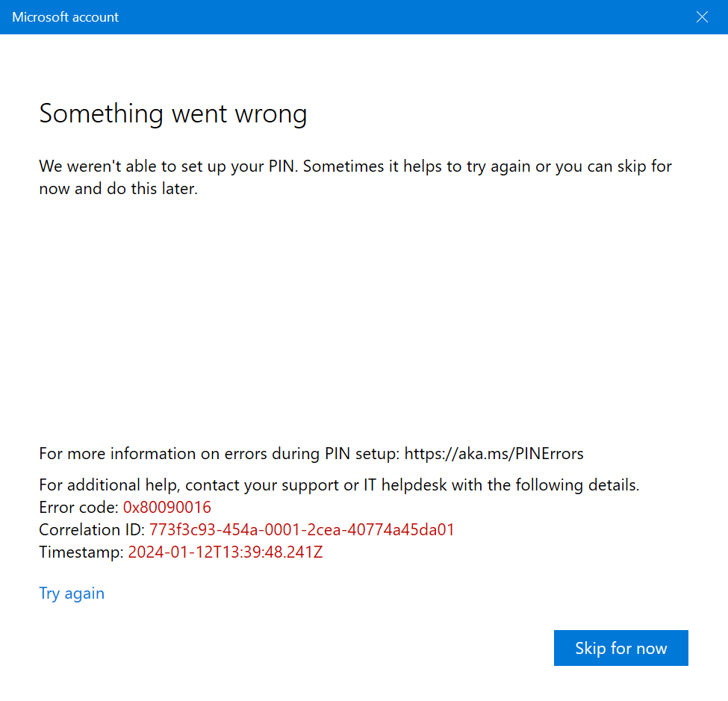728x701 pixels.
Task: Close the Microsoft account dialog
Action: tap(702, 17)
